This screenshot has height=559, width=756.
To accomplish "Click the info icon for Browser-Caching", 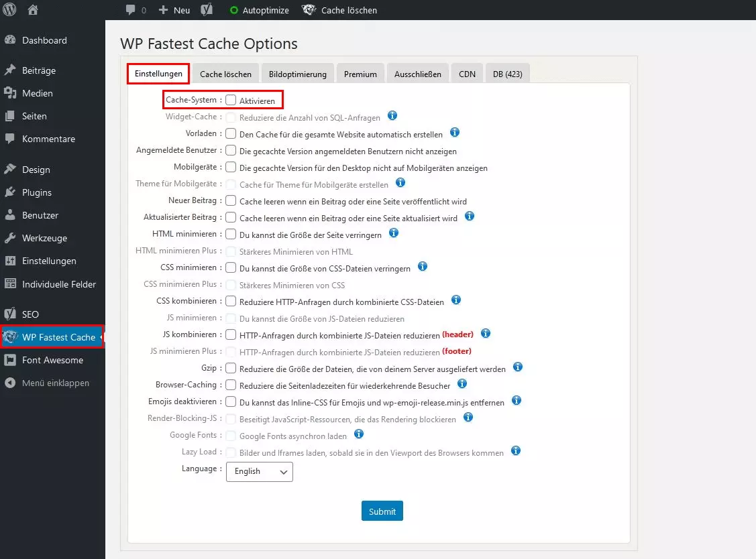I will coord(462,383).
